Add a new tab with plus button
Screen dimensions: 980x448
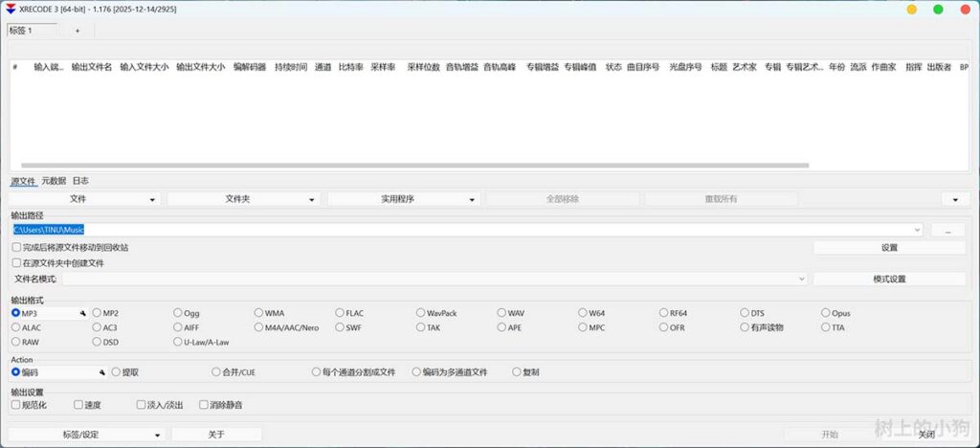[x=78, y=31]
